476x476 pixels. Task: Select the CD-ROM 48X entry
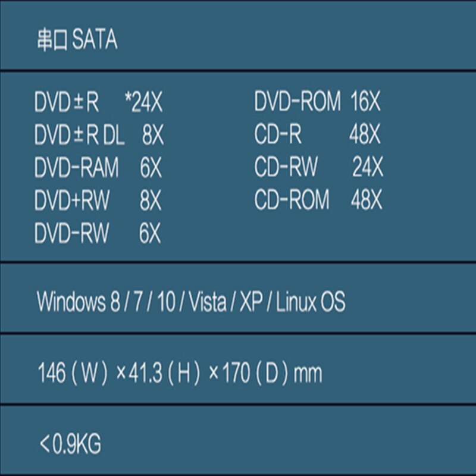tap(318, 199)
